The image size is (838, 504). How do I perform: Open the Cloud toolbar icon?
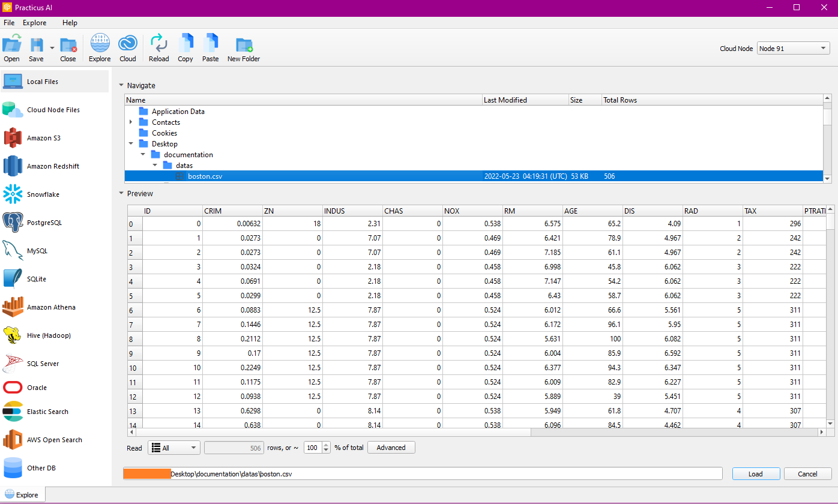click(x=128, y=48)
